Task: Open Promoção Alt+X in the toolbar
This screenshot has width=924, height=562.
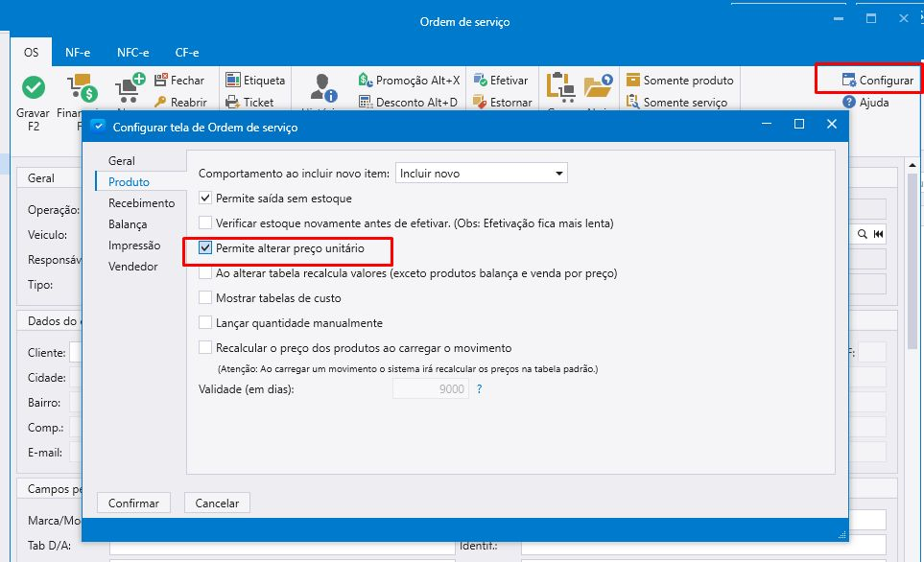Action: 366,81
